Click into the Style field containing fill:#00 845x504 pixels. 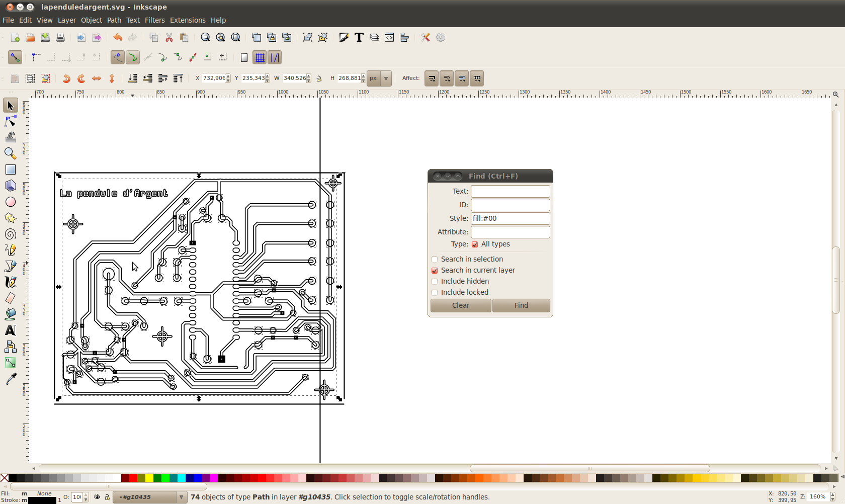pyautogui.click(x=510, y=218)
